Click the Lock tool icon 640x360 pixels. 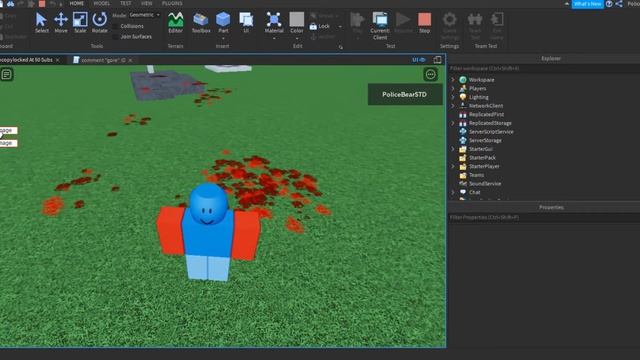tap(313, 27)
